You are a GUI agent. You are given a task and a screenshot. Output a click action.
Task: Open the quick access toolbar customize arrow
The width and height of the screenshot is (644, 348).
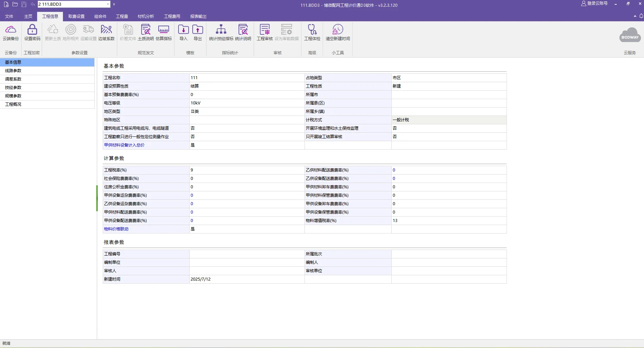tap(114, 4)
